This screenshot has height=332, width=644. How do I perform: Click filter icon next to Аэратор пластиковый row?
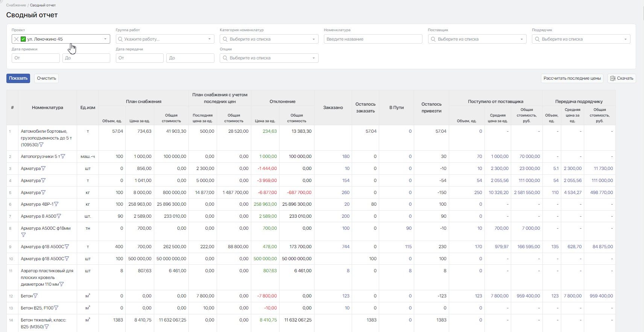pos(62,284)
